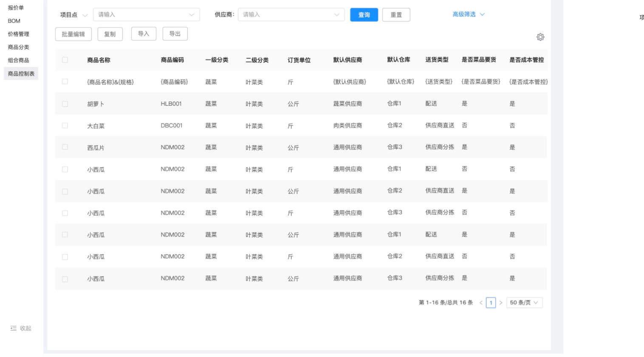This screenshot has height=357, width=644.
Task: Open the table column settings gear
Action: pyautogui.click(x=540, y=37)
